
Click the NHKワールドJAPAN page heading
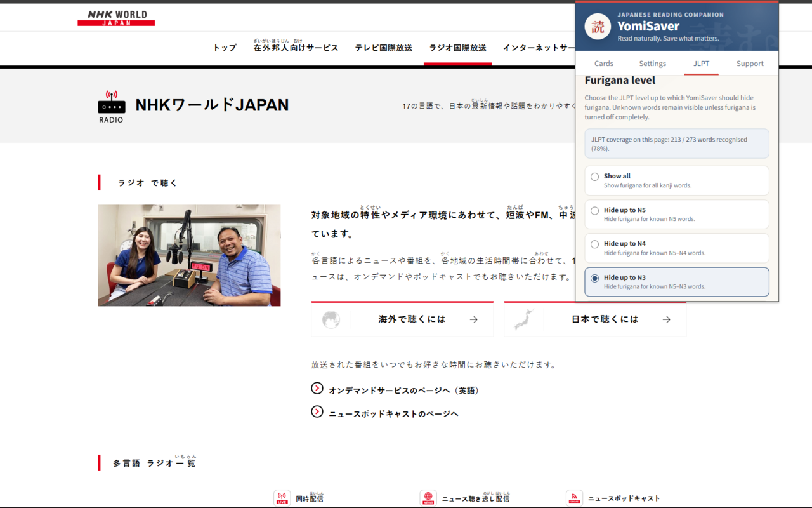pyautogui.click(x=212, y=105)
